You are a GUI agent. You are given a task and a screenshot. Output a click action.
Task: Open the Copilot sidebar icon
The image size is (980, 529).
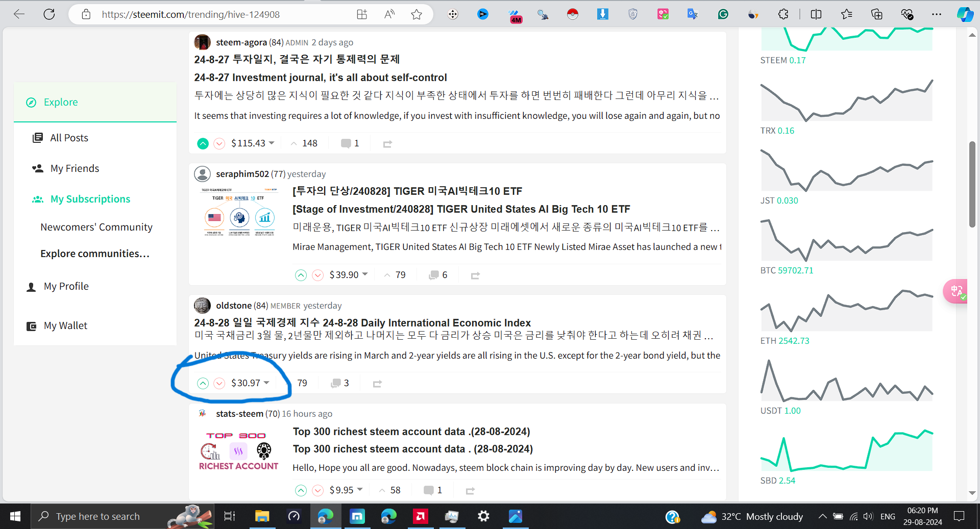coord(965,14)
